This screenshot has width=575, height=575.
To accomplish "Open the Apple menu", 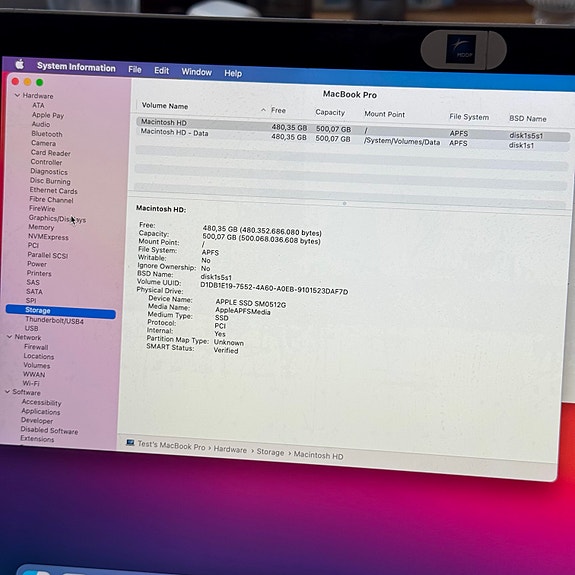I will 20,65.
